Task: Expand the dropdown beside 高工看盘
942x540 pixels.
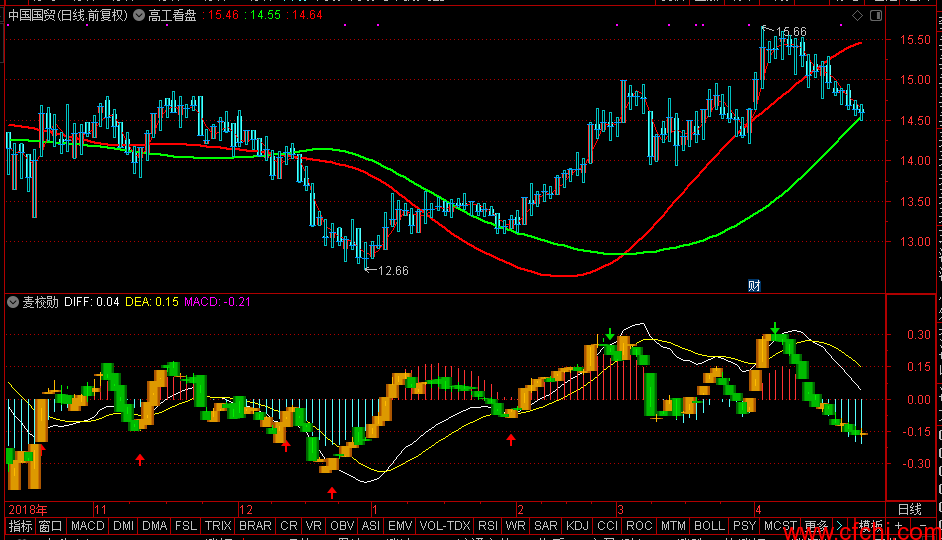Action: [139, 15]
